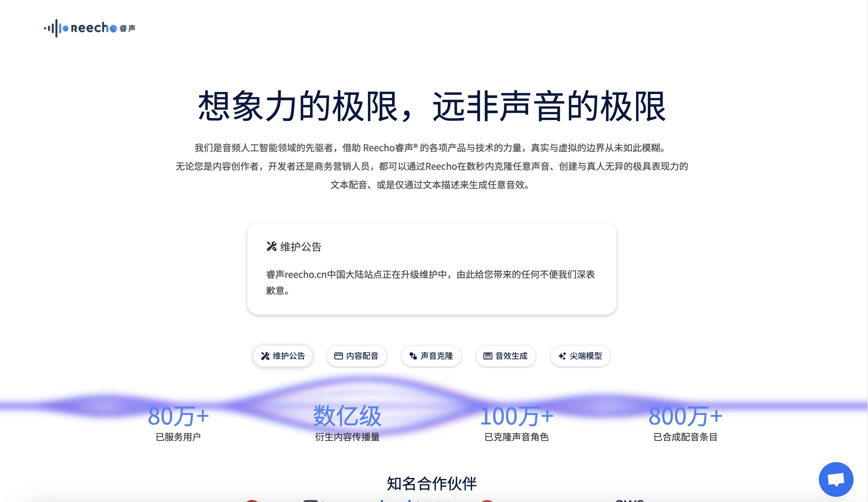Click the clone icon in 声音克隆 pill
The image size is (868, 502).
tap(413, 356)
